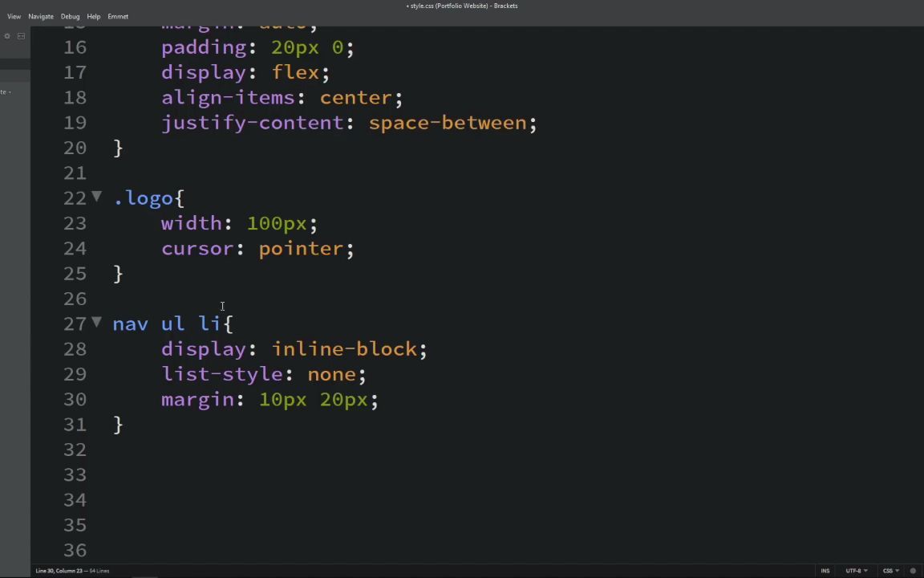Collapse the .logo rule using its disclosure triangle
Viewport: 924px width, 578px height.
point(95,197)
